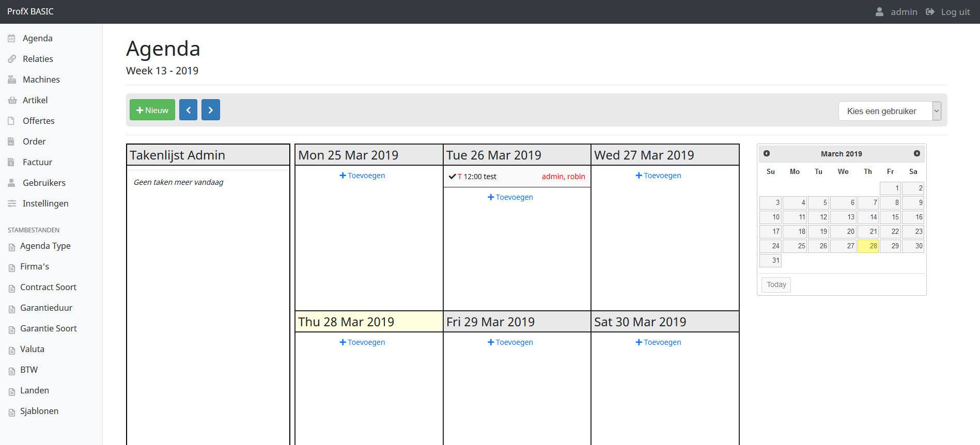The image size is (980, 445).
Task: Go to previous week with left chevron
Action: [x=188, y=110]
